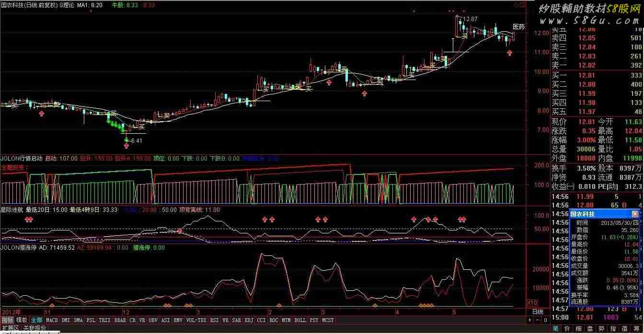Select the SAR indicator tab
644x334 pixels.
tap(237, 320)
